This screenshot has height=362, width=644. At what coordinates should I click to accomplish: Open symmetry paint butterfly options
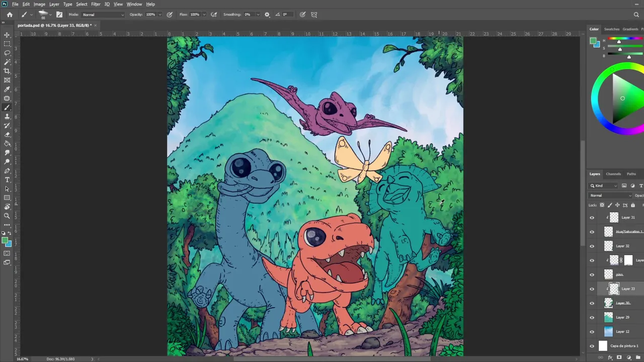point(314,15)
